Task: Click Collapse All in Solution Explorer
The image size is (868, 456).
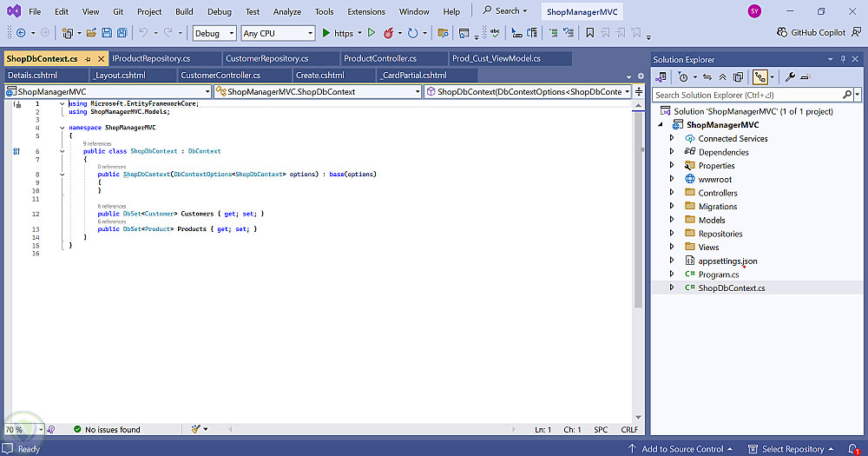Action: [723, 77]
